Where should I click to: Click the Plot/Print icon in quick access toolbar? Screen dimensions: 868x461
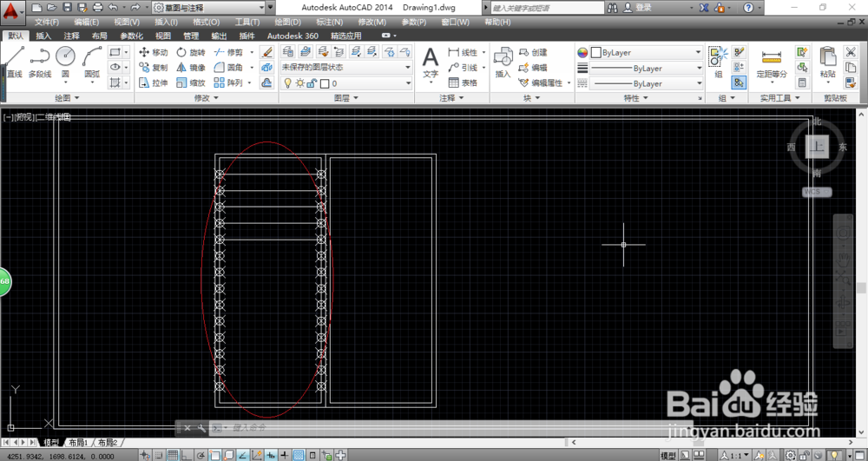98,7
